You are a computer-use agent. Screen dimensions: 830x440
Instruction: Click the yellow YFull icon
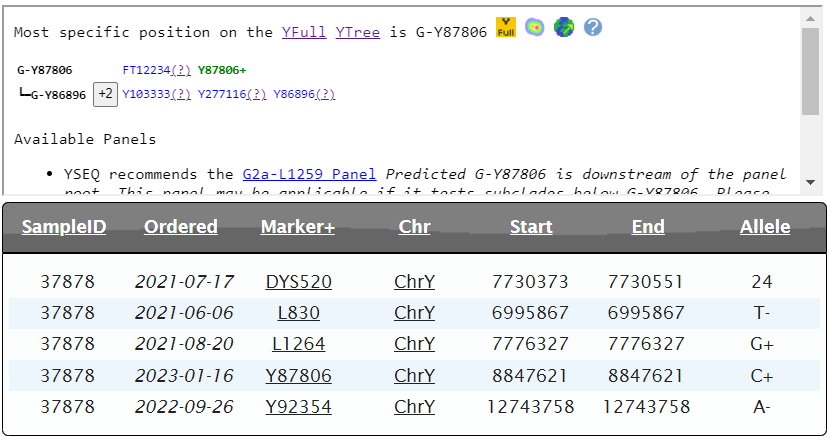(x=506, y=29)
